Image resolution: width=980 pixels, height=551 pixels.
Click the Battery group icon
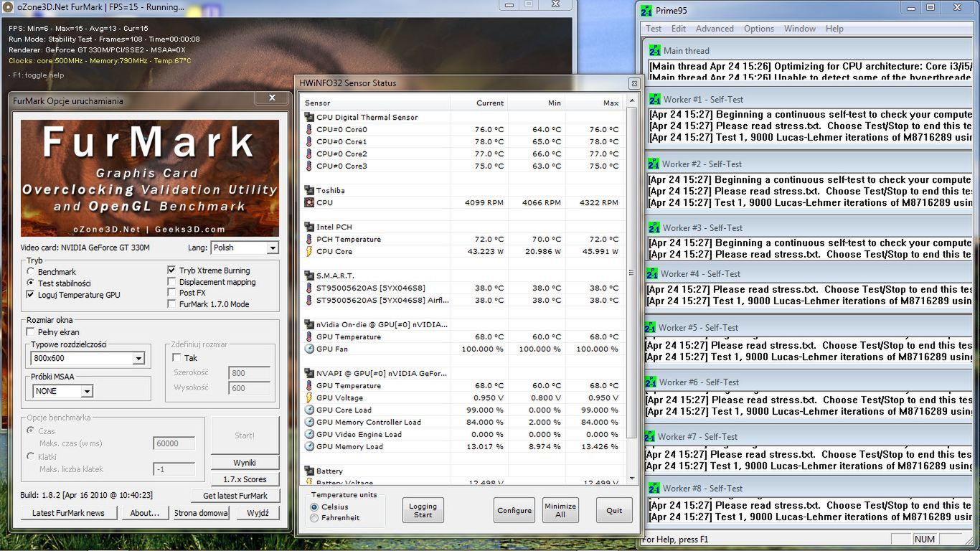click(309, 471)
